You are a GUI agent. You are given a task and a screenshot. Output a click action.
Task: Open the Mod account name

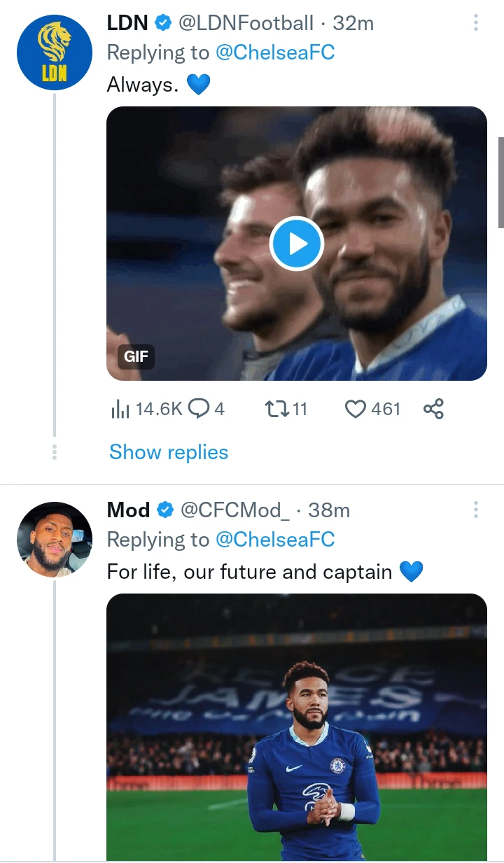coord(128,510)
